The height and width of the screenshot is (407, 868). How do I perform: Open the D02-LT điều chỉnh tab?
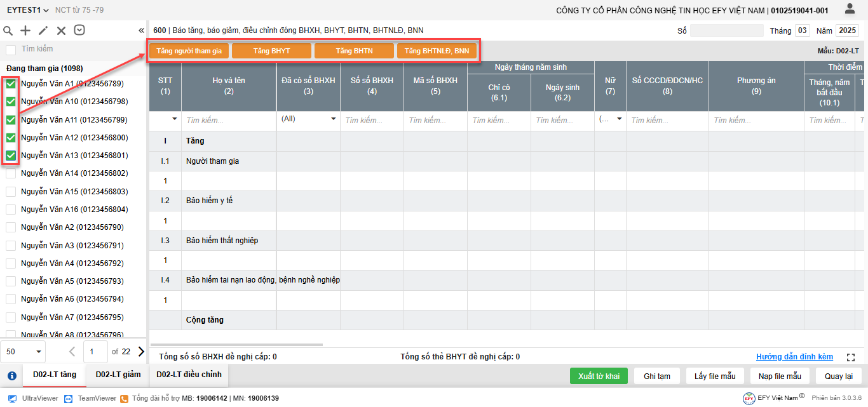(189, 375)
